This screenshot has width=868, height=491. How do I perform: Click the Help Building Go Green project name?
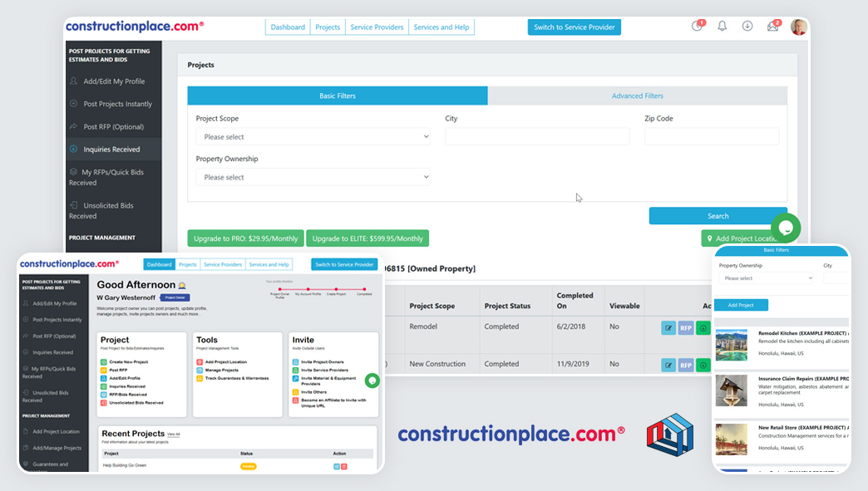click(125, 465)
